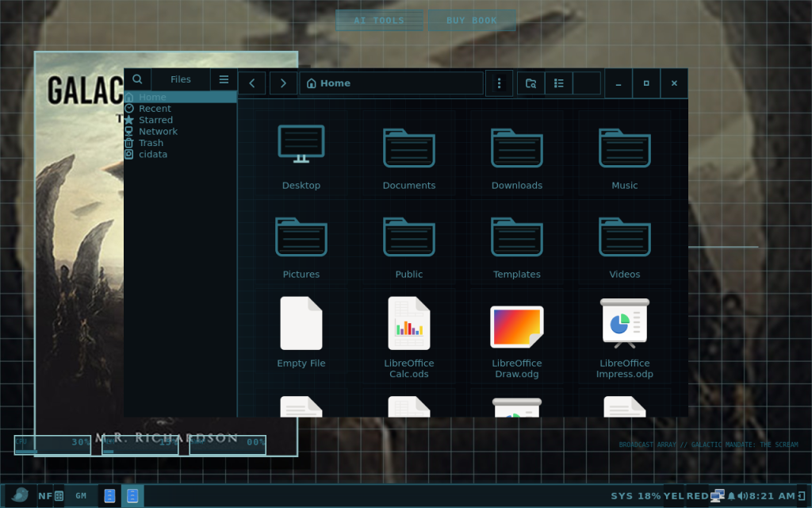Viewport: 812px width, 508px height.
Task: Open cidata volume in the sidebar
Action: 180,154
